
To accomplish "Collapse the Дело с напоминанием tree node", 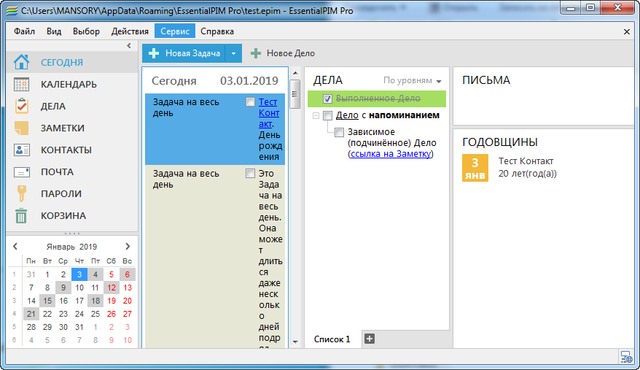I will click(x=316, y=115).
